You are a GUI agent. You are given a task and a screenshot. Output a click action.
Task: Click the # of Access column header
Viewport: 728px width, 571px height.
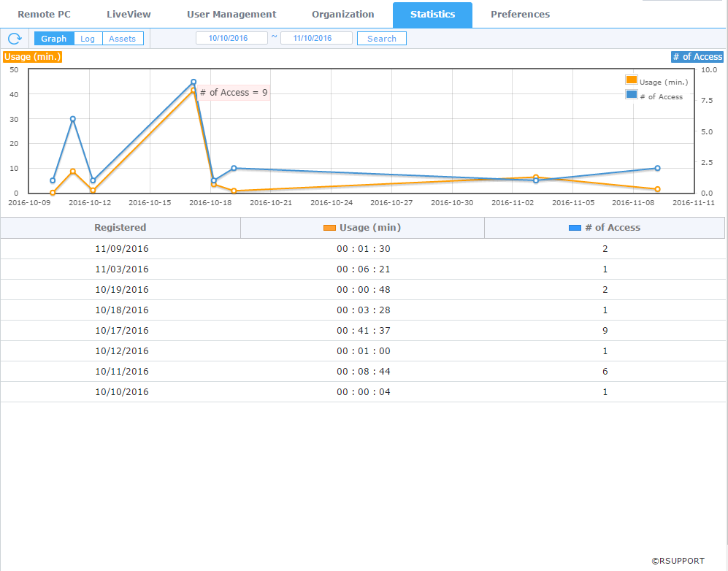tap(605, 228)
